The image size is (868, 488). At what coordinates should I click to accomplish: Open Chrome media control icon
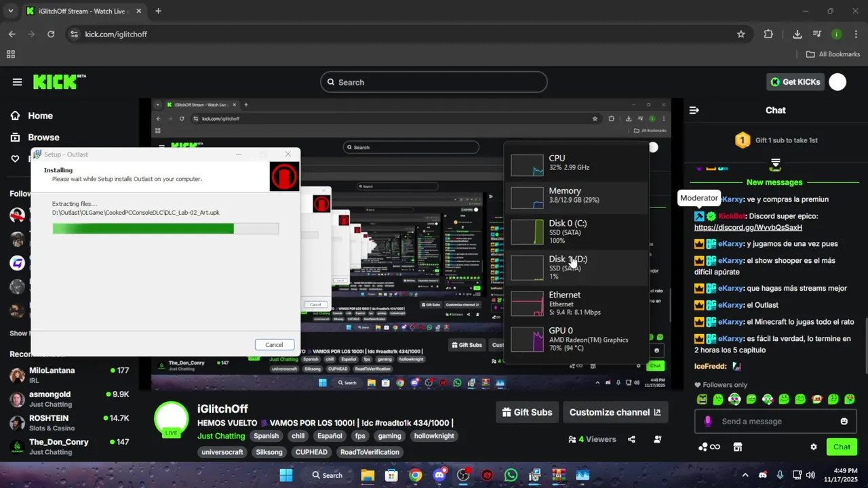coord(817,34)
